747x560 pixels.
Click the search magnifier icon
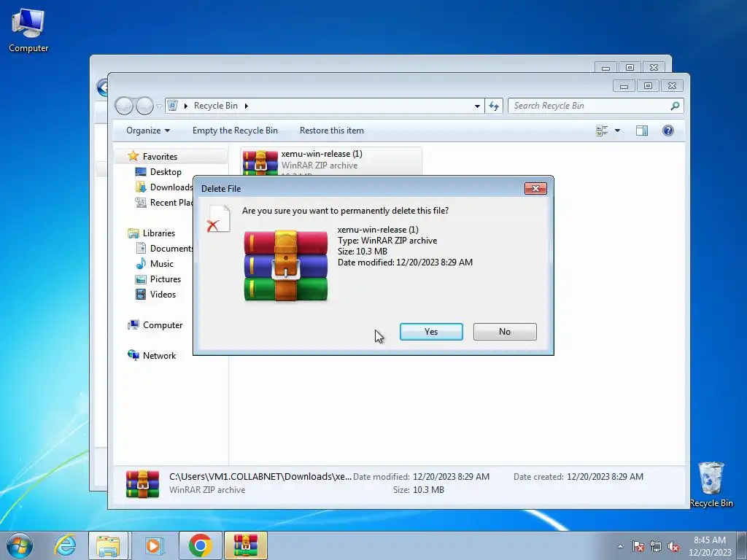point(675,106)
